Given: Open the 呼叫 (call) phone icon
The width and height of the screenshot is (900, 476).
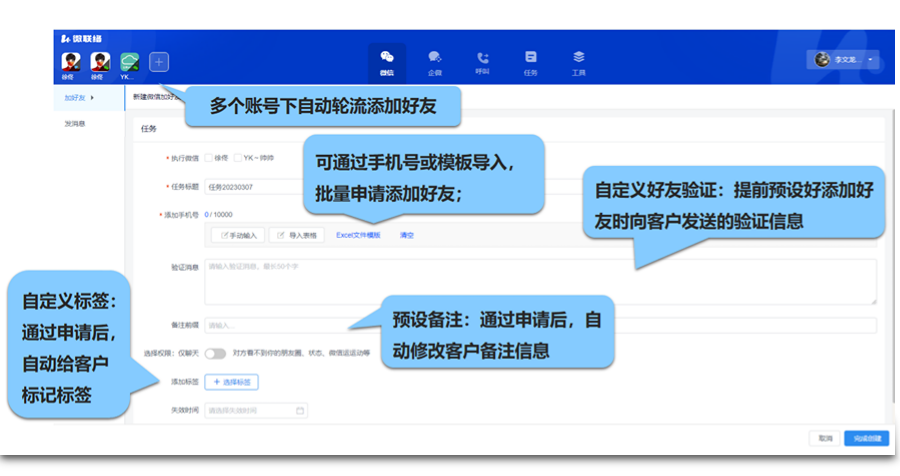Looking at the screenshot, I should [483, 58].
